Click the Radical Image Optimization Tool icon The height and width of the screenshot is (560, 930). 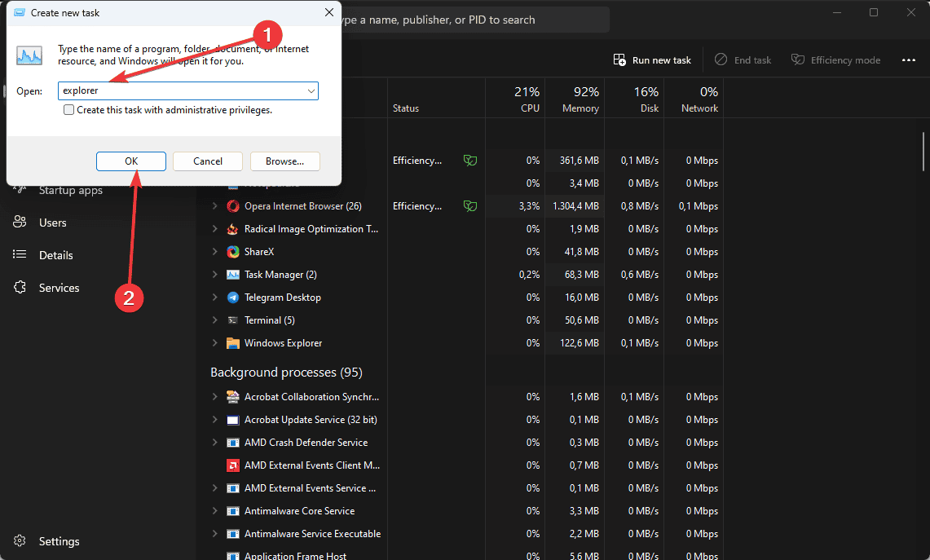pos(233,229)
